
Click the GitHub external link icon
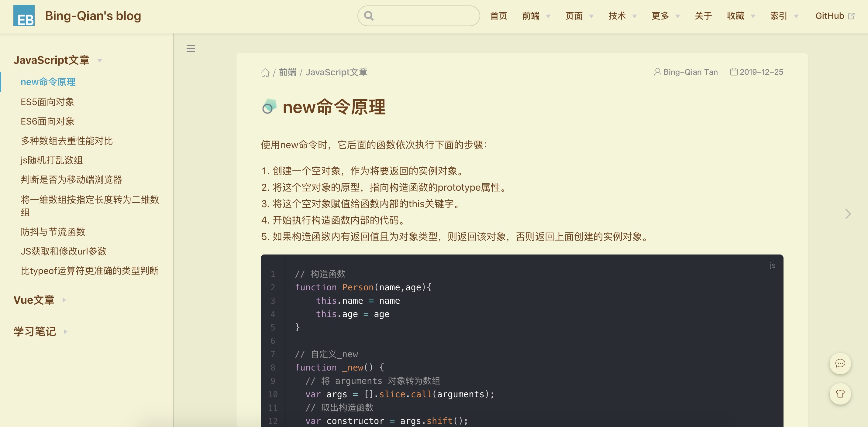851,16
